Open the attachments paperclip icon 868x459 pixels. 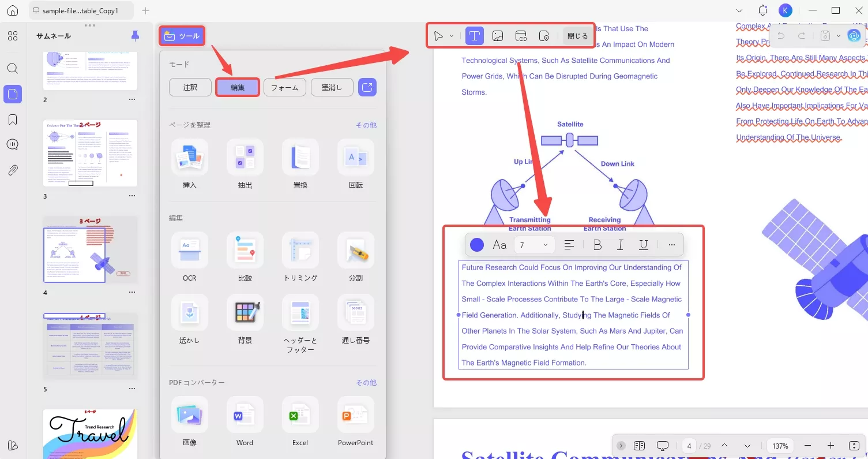(13, 170)
